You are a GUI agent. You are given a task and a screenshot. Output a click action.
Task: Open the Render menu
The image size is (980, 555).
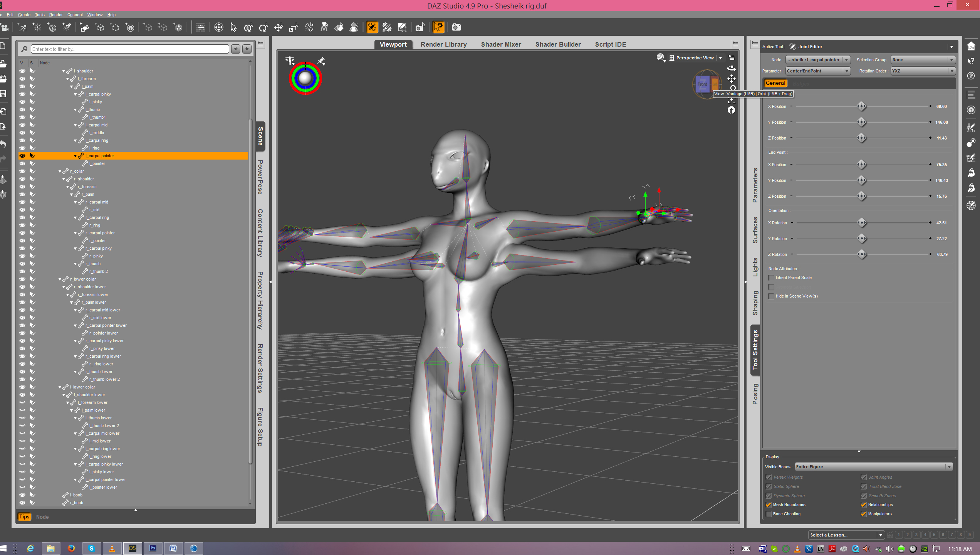coord(56,15)
